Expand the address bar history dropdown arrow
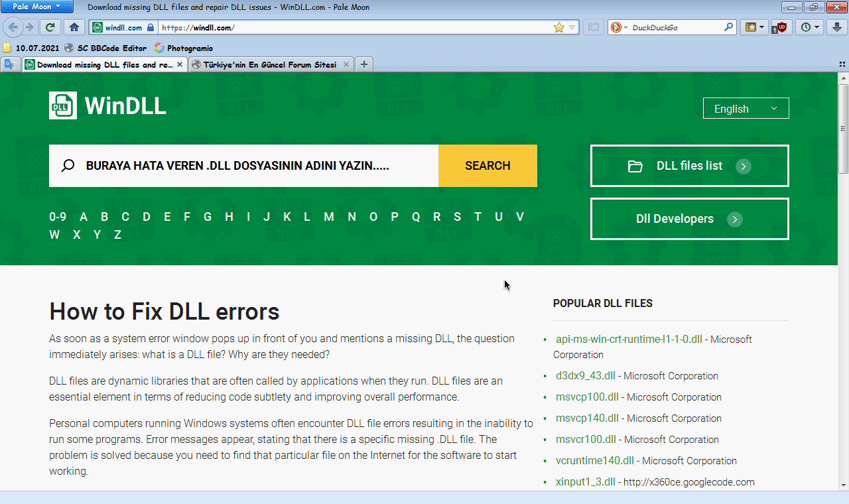Image resolution: width=849 pixels, height=504 pixels. pyautogui.click(x=572, y=27)
